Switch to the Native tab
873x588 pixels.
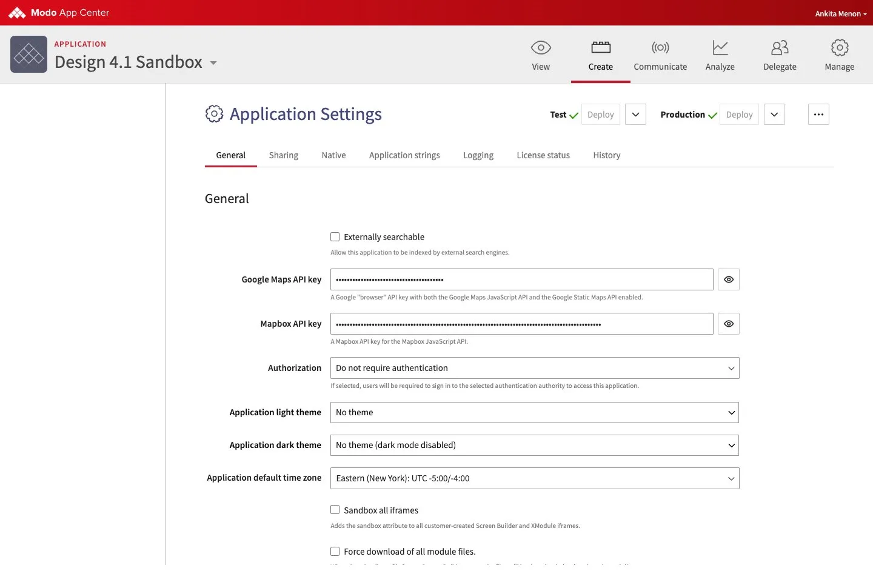(333, 155)
